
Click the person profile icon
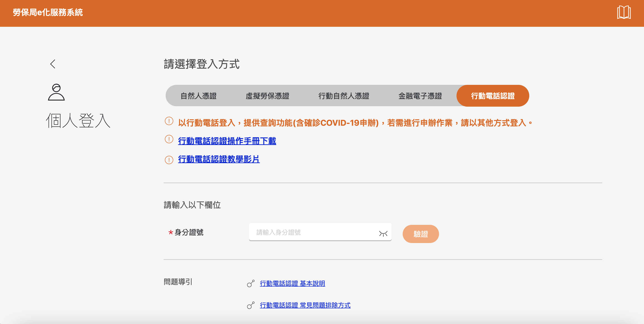tap(56, 92)
